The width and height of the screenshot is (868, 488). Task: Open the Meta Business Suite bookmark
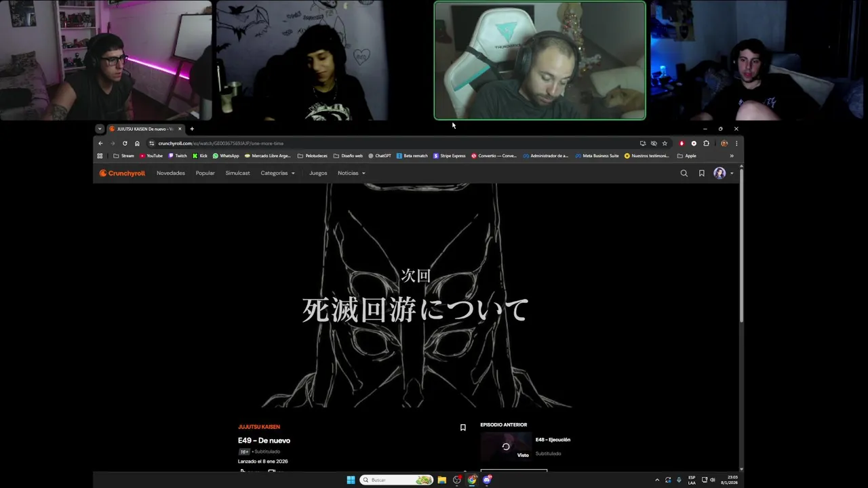[x=597, y=156]
